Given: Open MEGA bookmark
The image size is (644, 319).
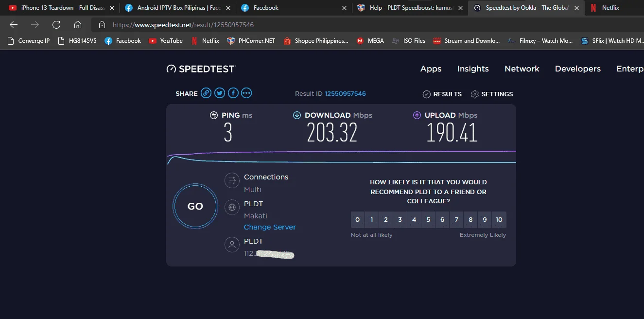Looking at the screenshot, I should [x=370, y=41].
